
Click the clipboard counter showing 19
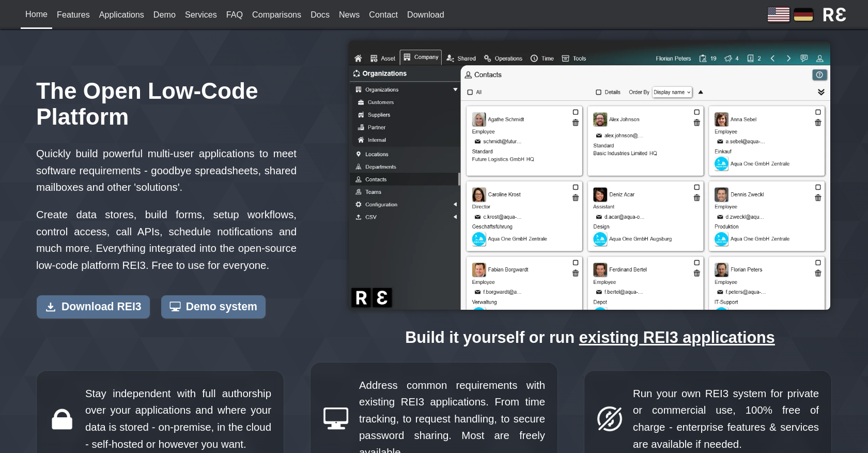(x=708, y=58)
